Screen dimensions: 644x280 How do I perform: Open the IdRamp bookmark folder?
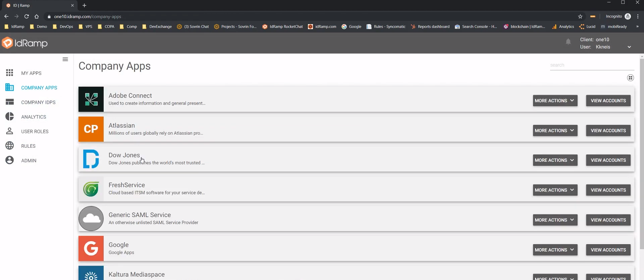[x=14, y=26]
